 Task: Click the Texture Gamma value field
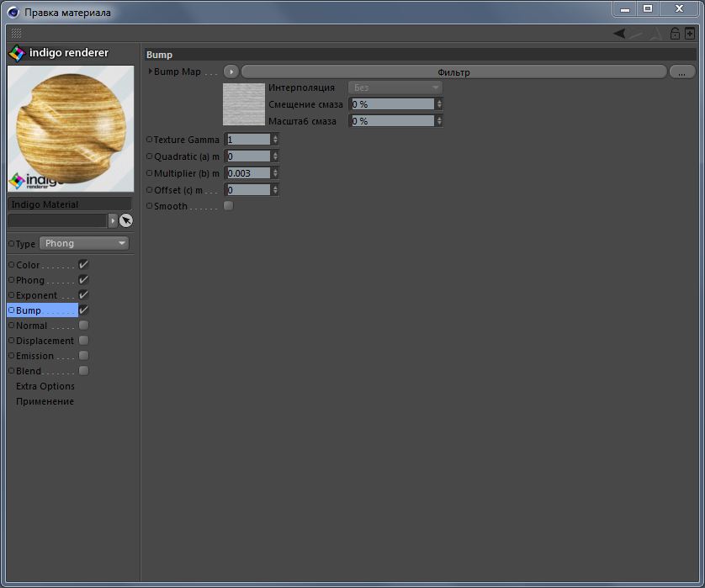[x=248, y=140]
